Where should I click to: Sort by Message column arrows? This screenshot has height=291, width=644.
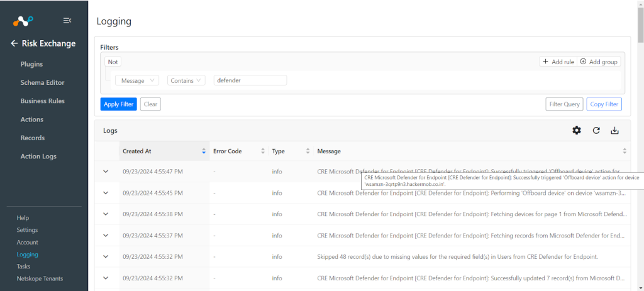click(625, 151)
